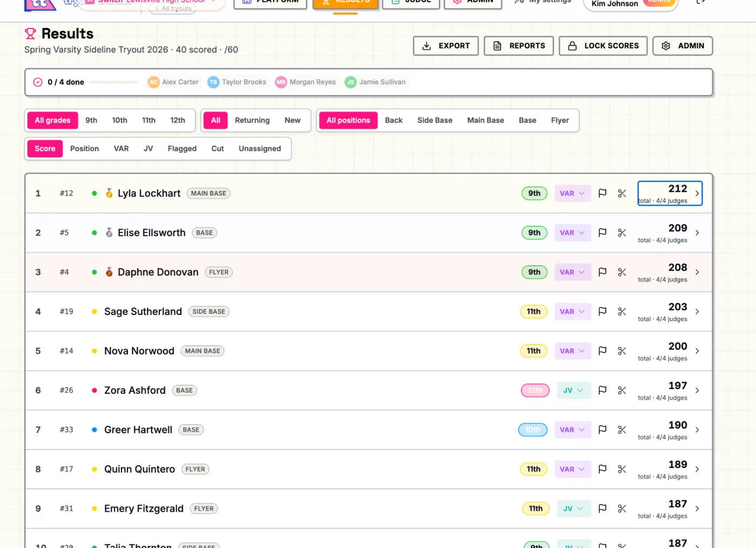The width and height of the screenshot is (756, 548).
Task: Open VAR dropdown for Daphne Donovan
Action: coord(572,272)
